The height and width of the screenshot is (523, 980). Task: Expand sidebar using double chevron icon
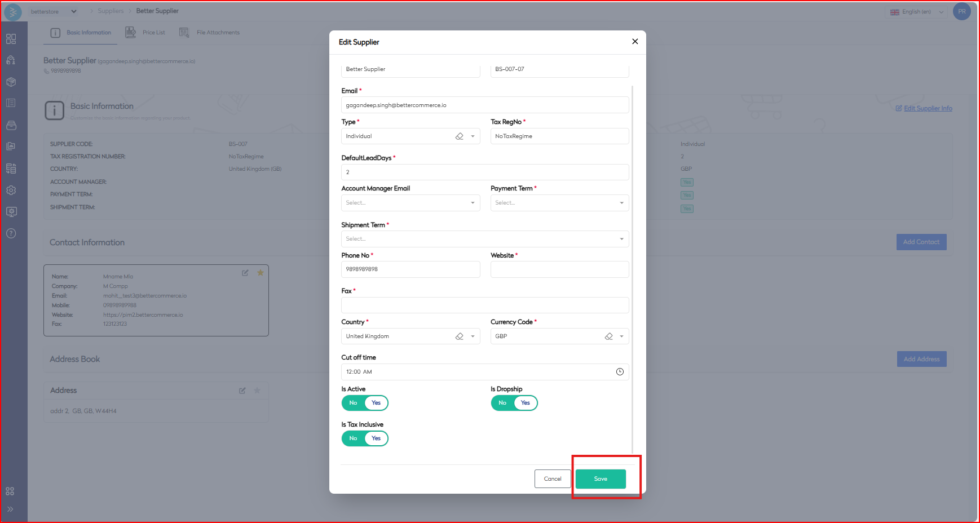(x=10, y=509)
